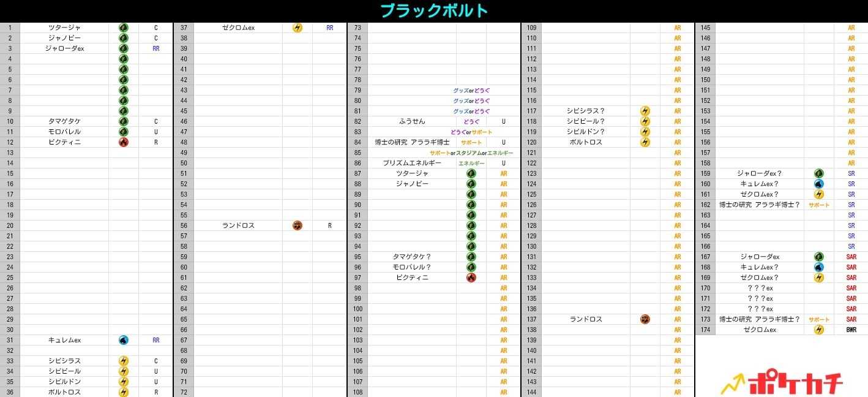Screen dimensions: 868x397
Task: Click the サポート label in row 162
Action: [819, 205]
